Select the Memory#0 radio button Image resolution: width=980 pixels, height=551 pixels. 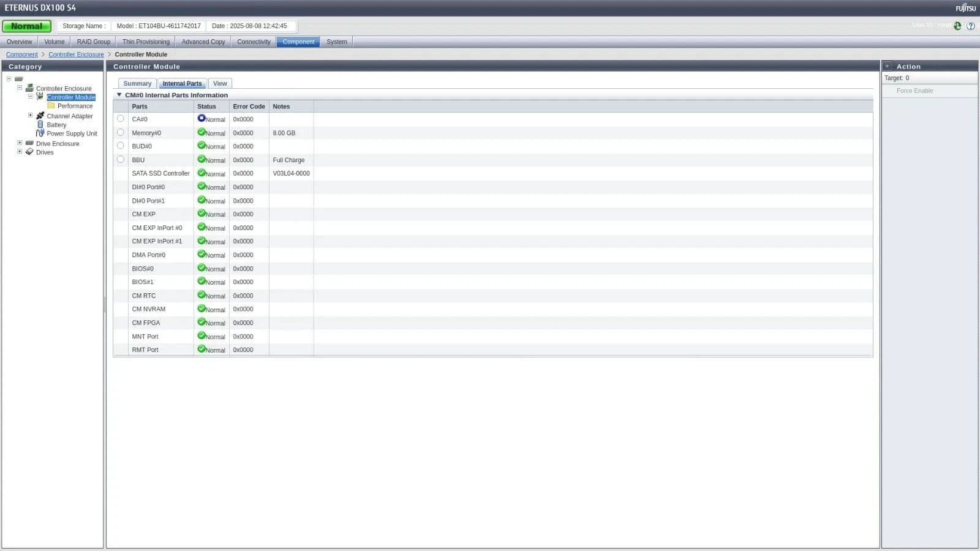click(121, 132)
